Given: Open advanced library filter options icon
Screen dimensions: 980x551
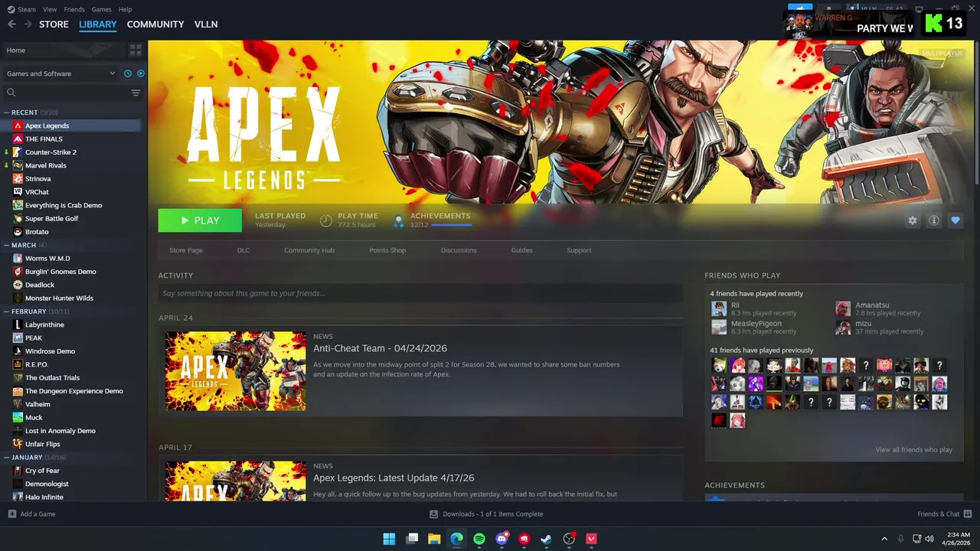Looking at the screenshot, I should (x=136, y=93).
